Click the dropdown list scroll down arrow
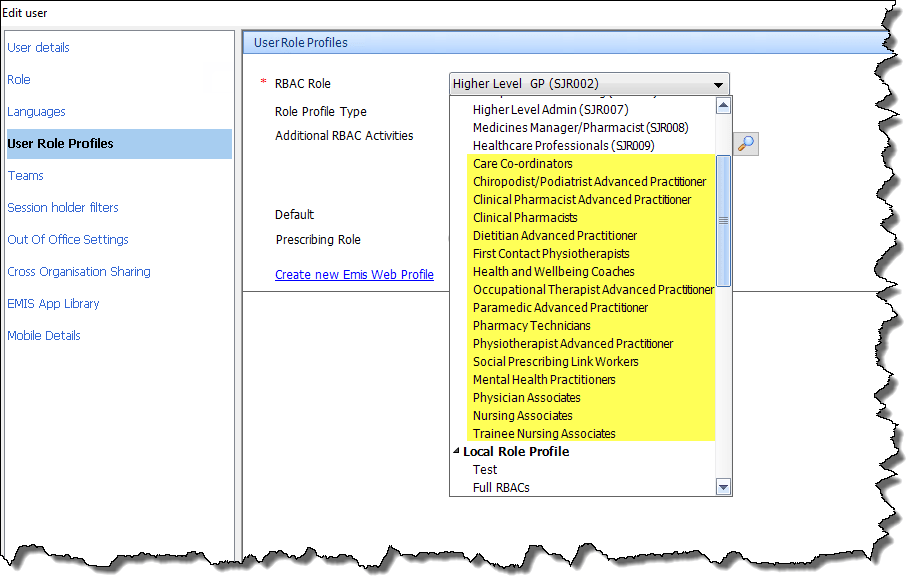The height and width of the screenshot is (581, 909). (x=724, y=487)
